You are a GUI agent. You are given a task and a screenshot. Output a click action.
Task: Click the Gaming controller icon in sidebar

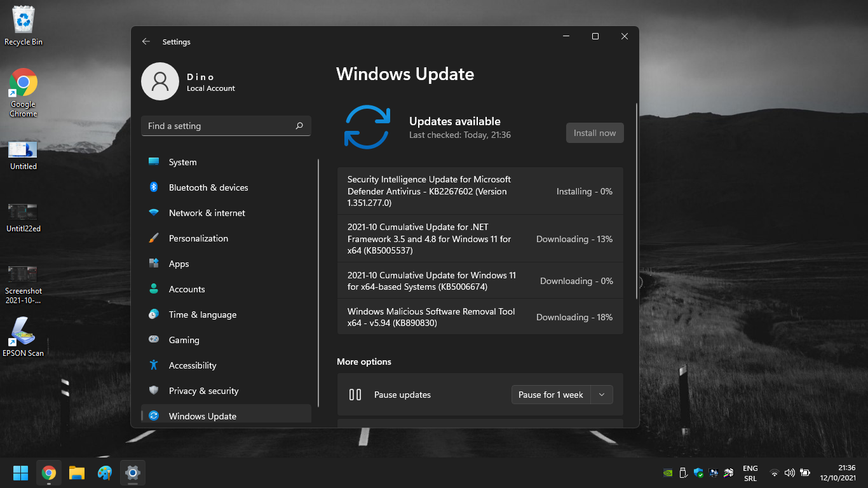click(154, 340)
